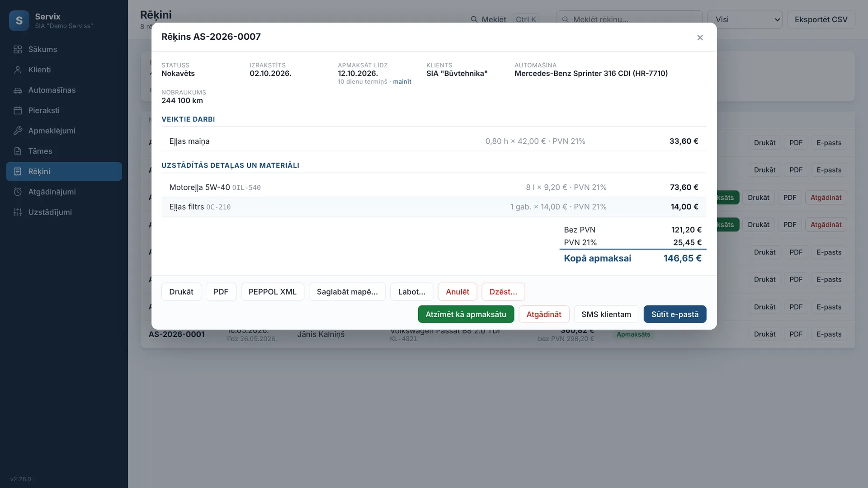Open Uzstādījumi settings menu item
This screenshot has width=868, height=488.
64,212
